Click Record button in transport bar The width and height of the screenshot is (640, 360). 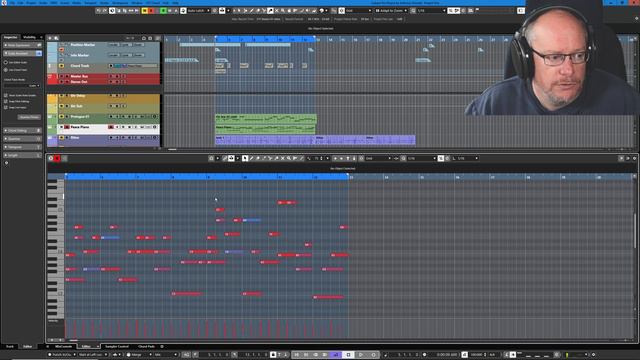point(373,355)
